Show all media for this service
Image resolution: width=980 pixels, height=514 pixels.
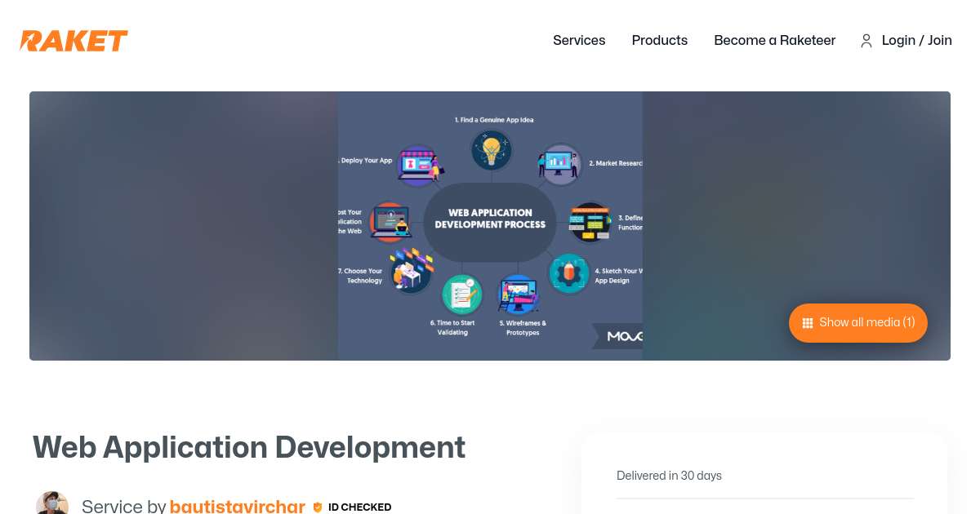pos(857,323)
